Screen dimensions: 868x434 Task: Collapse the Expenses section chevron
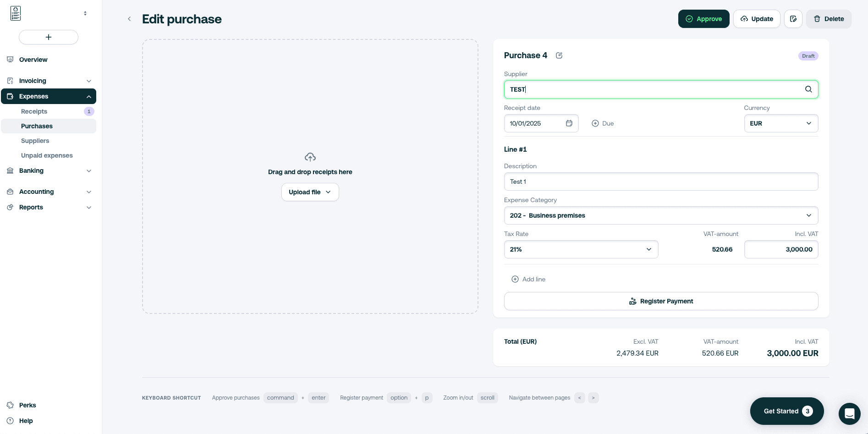click(x=88, y=96)
